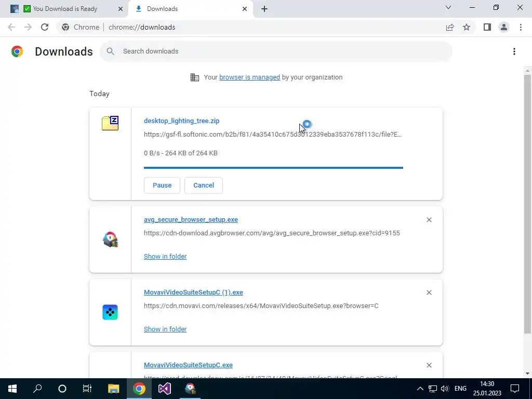
Task: Click the Search downloads field
Action: point(276,51)
